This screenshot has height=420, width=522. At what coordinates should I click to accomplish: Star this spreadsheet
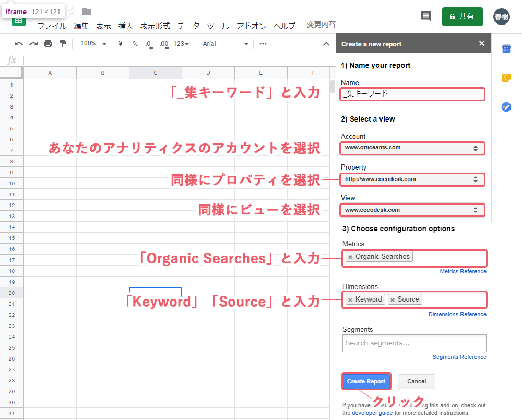click(72, 11)
